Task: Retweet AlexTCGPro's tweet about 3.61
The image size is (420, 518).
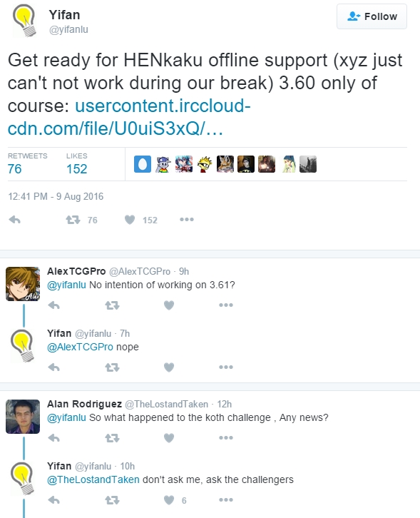Action: [112, 305]
